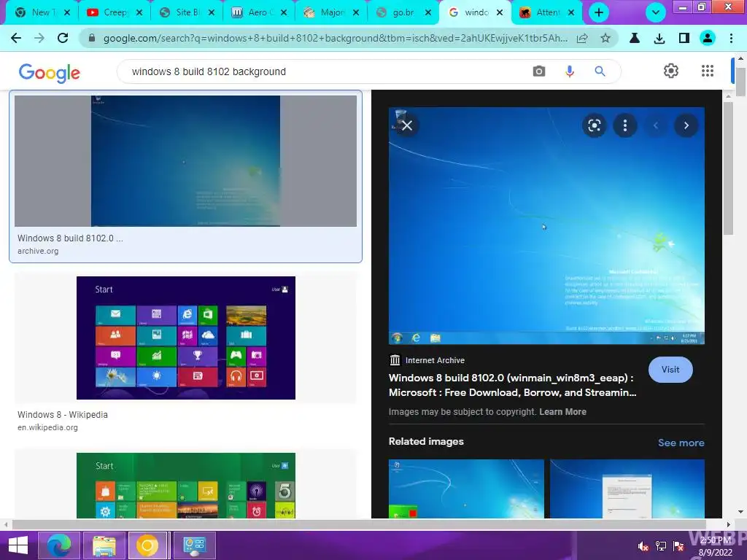Screen dimensions: 747x560
Task: Open File Explorer from taskbar
Action: [x=104, y=545]
